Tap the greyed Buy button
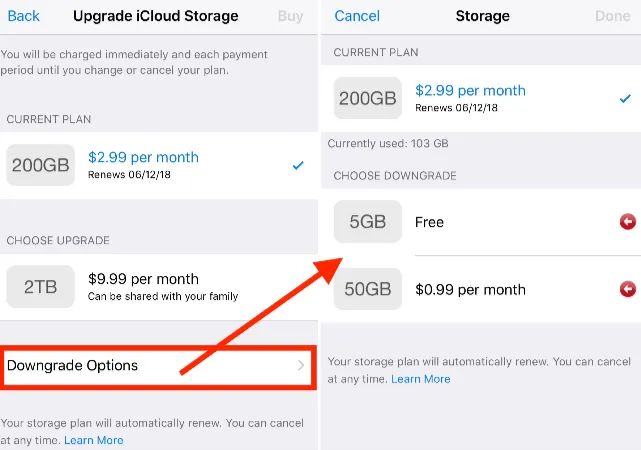 [x=290, y=16]
